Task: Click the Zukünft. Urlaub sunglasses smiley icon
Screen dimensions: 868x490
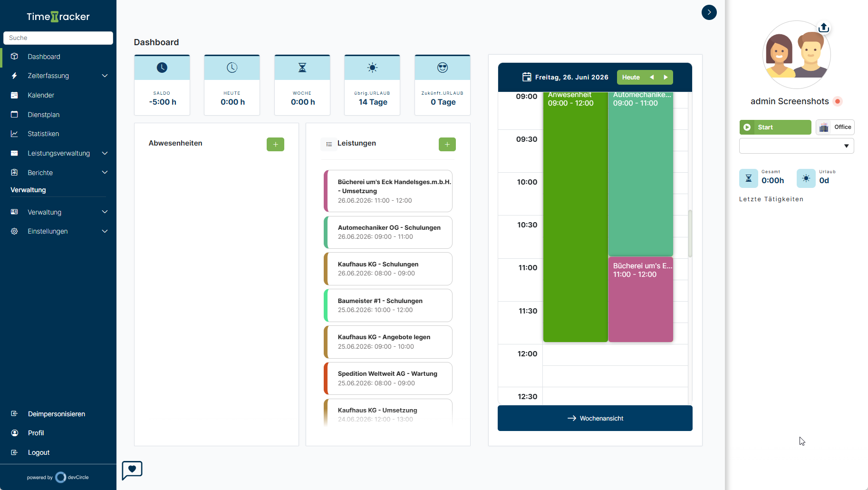Action: tap(443, 68)
